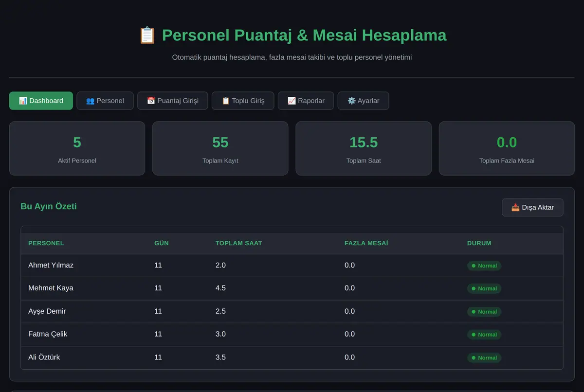The width and height of the screenshot is (584, 392).
Task: Click the Normal status badge for Ali Öztürk
Action: (484, 357)
